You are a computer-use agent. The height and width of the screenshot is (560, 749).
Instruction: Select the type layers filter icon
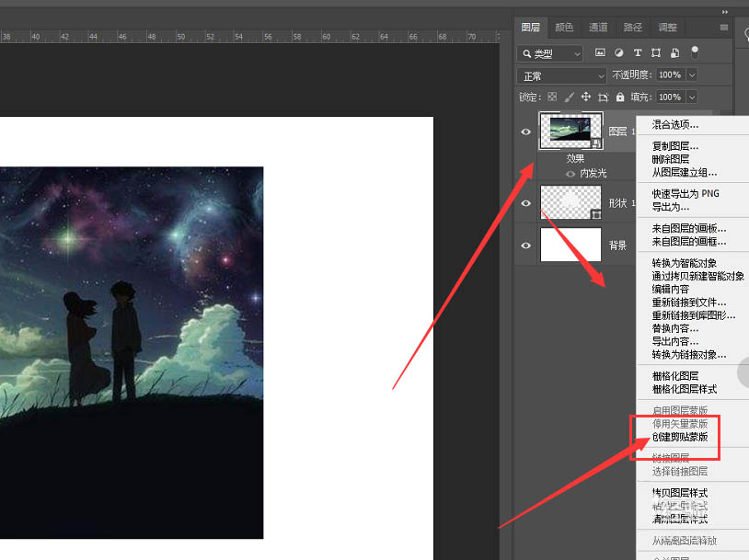point(638,52)
